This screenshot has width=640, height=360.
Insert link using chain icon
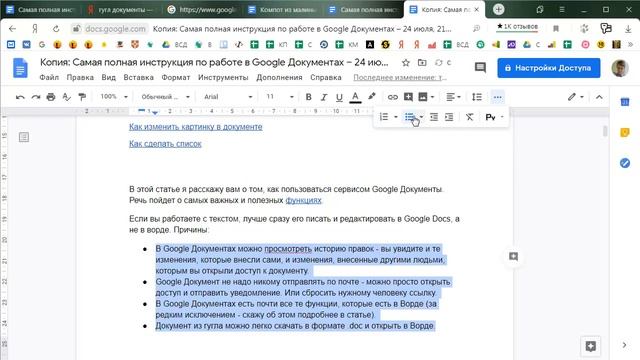393,97
